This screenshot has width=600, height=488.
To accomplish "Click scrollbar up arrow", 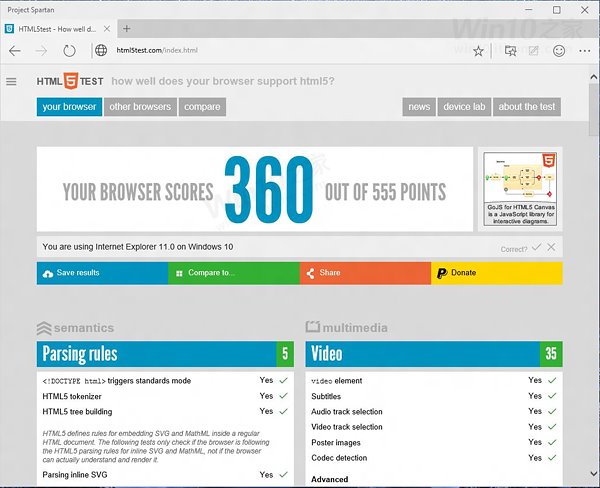I will point(593,77).
